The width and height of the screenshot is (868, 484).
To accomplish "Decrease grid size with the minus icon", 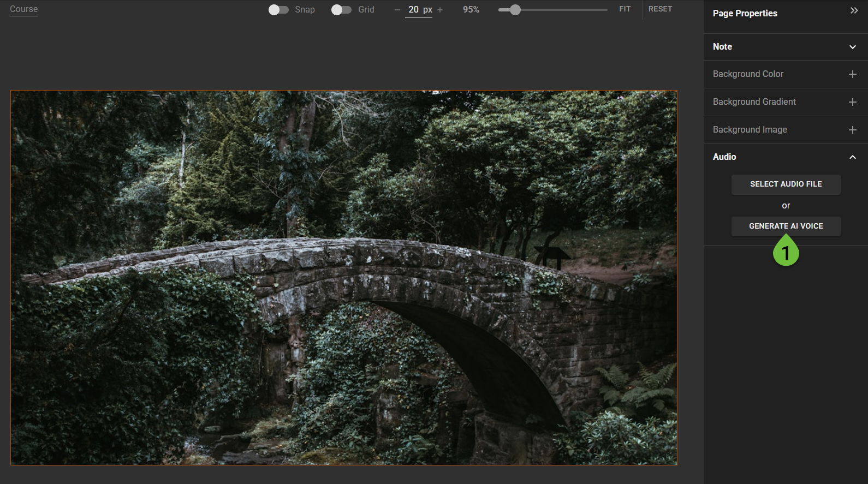I will (397, 10).
